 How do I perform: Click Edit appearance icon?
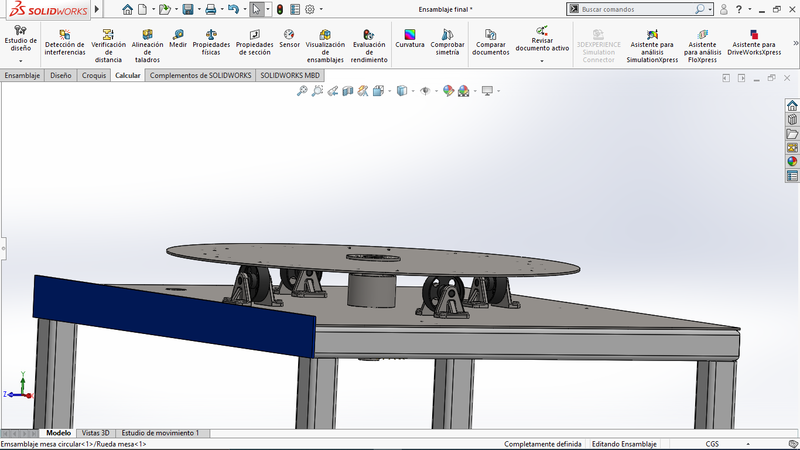click(448, 91)
